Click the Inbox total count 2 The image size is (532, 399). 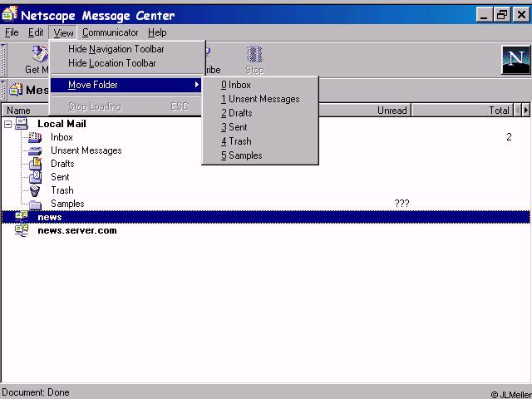(509, 136)
